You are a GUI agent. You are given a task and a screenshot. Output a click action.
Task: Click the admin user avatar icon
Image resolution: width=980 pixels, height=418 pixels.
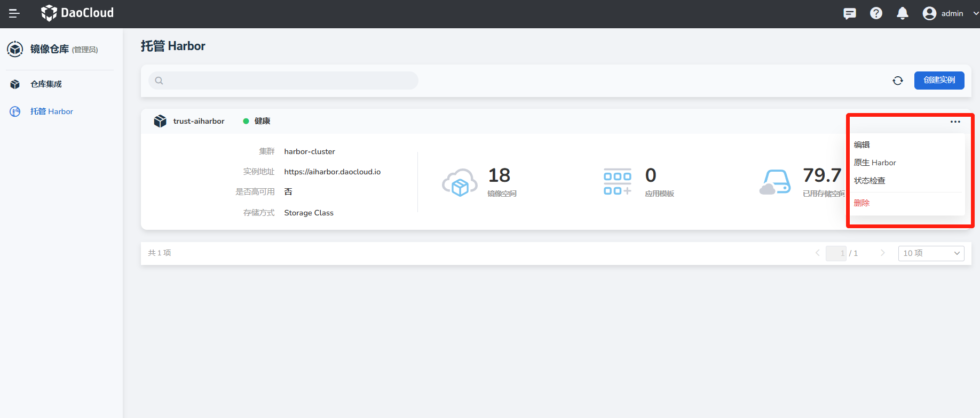point(929,13)
